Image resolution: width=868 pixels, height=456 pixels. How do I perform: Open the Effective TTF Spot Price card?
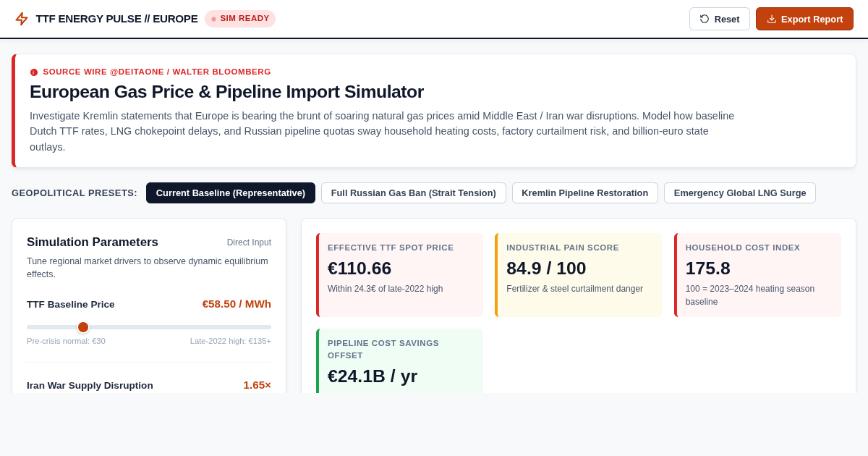coord(399,275)
